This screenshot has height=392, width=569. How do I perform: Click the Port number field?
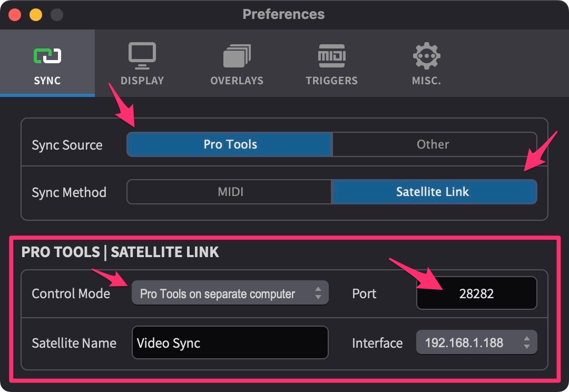click(x=476, y=293)
